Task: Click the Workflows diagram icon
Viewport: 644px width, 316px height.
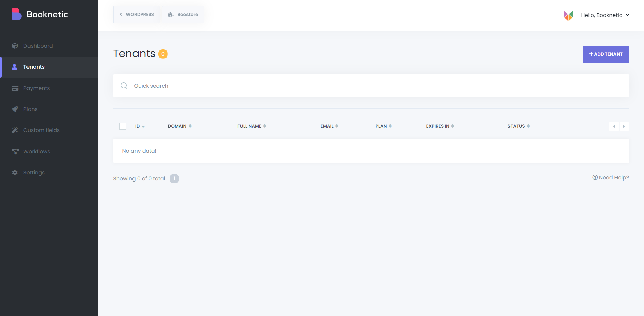Action: click(x=15, y=152)
